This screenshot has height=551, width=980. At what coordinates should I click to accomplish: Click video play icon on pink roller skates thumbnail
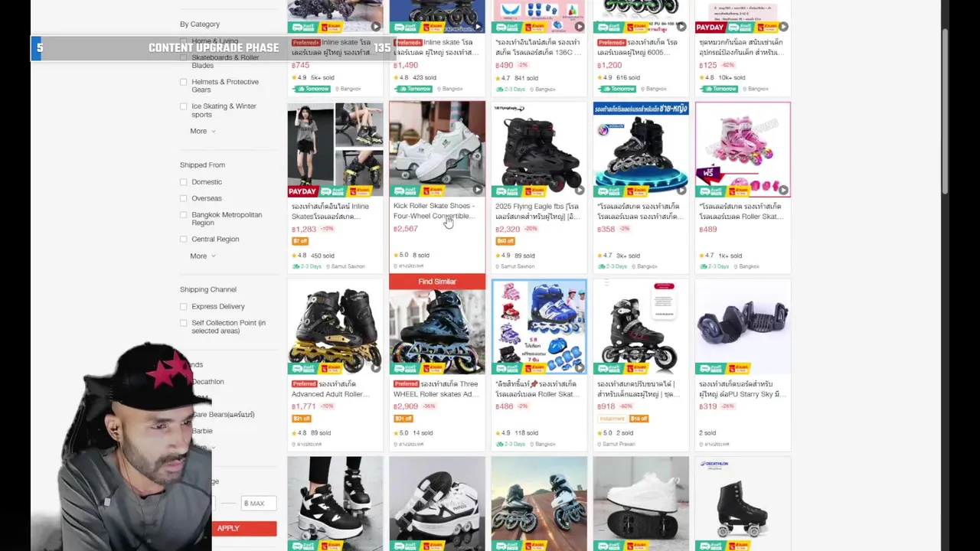click(x=783, y=189)
